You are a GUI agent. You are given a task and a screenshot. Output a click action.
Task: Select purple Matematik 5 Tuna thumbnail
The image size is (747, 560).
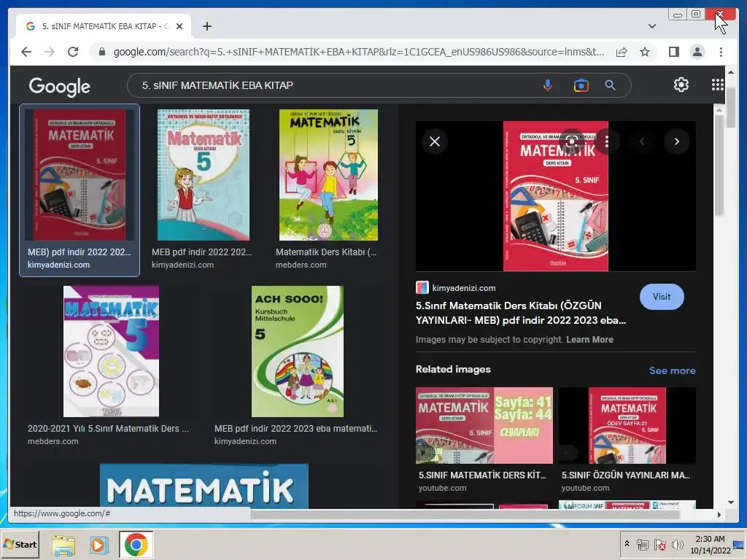click(x=111, y=351)
